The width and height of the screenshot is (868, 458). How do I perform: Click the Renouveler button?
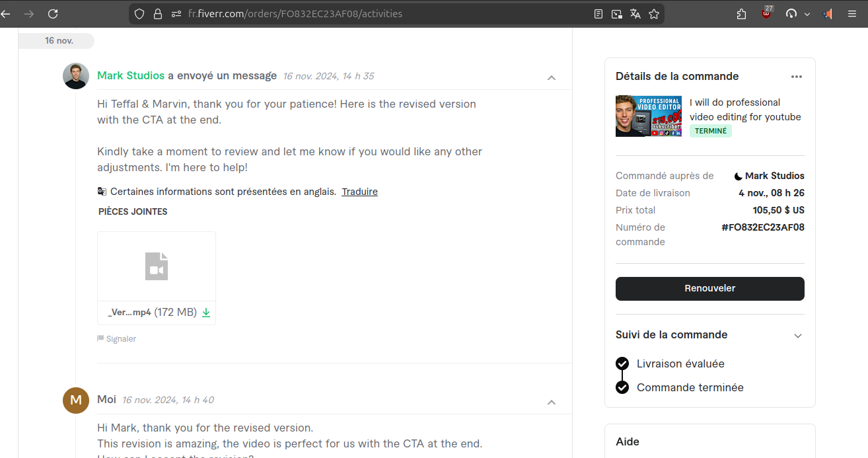(709, 289)
